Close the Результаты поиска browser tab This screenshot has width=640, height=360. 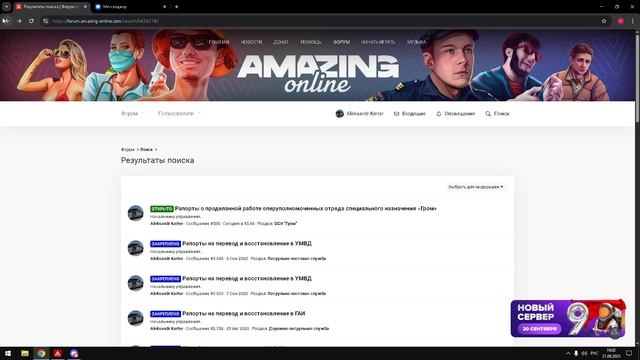pos(85,7)
